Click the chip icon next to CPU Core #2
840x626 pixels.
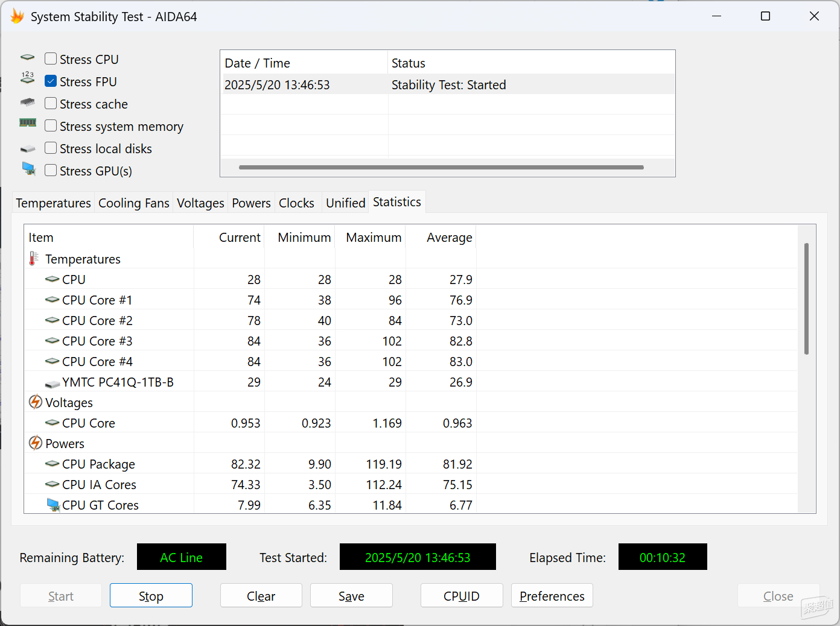click(52, 320)
